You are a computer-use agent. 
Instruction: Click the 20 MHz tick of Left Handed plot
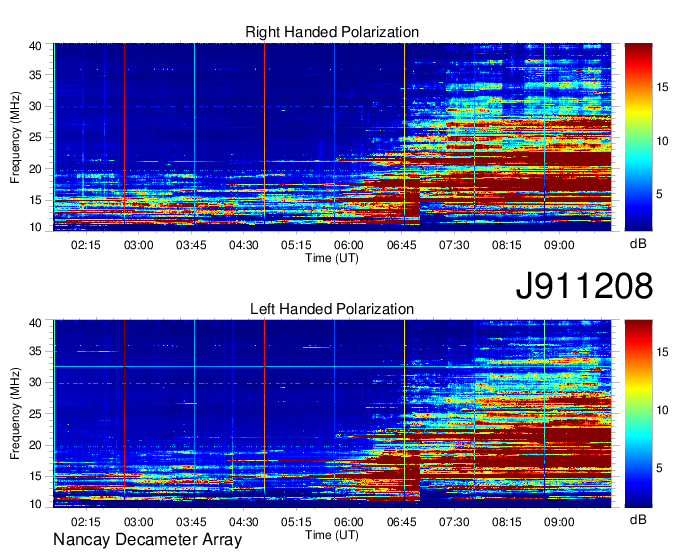coord(35,445)
